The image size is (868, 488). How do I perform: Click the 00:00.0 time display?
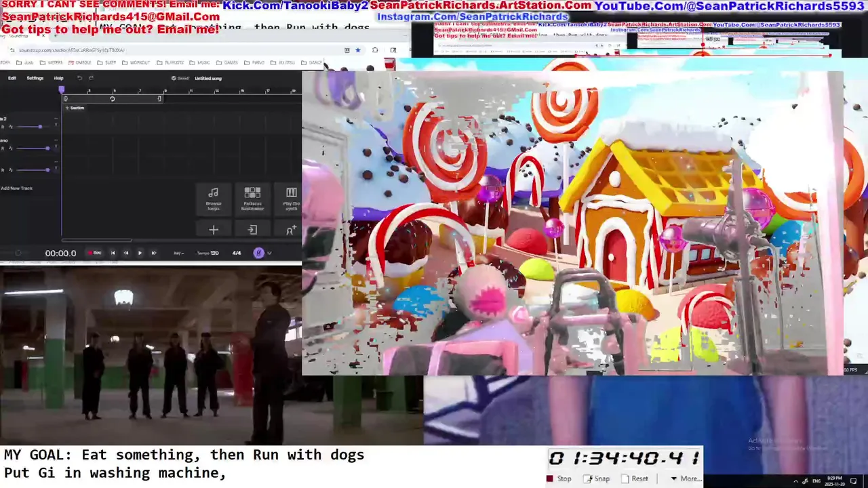60,253
